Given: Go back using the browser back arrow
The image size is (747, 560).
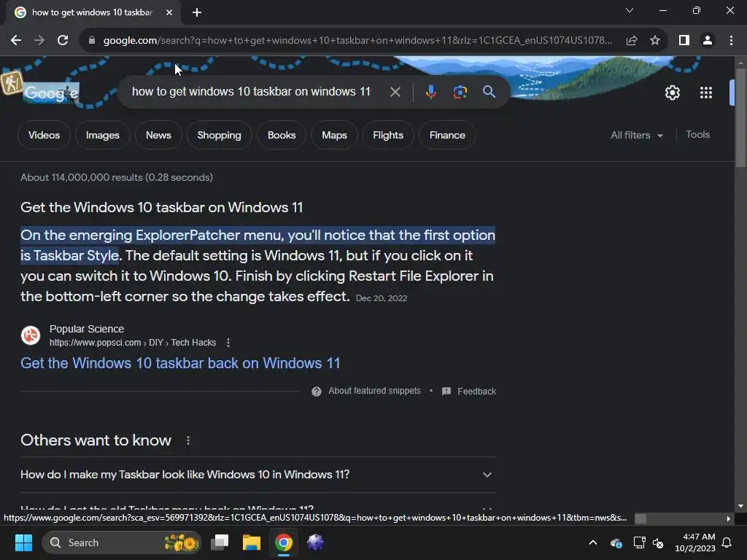Looking at the screenshot, I should 16,41.
